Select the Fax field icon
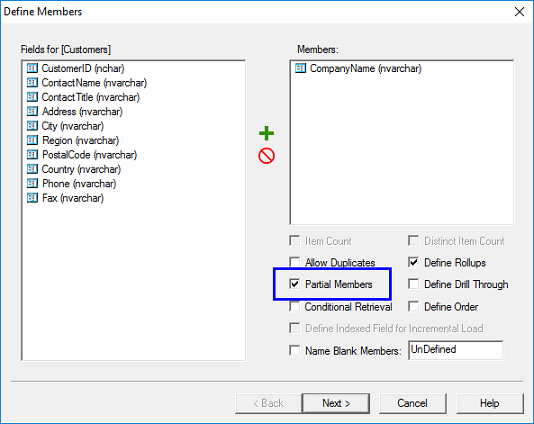Viewport: 534px width, 424px height. tap(32, 198)
